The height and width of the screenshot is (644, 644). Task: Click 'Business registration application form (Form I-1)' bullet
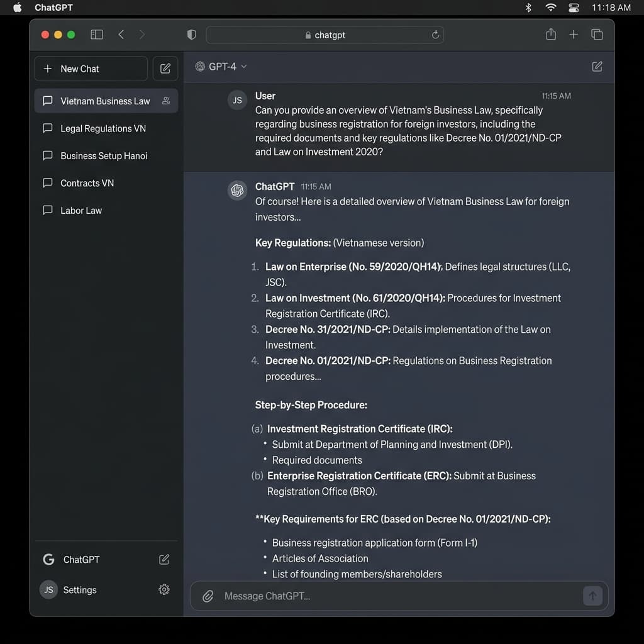(375, 543)
